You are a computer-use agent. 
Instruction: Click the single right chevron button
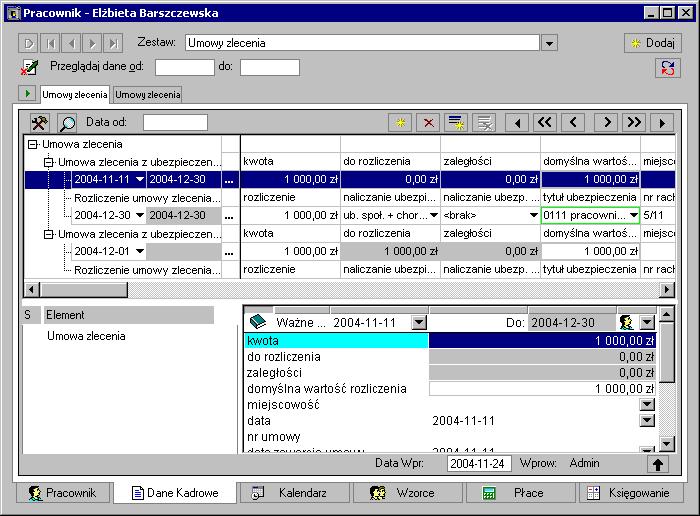(x=607, y=122)
